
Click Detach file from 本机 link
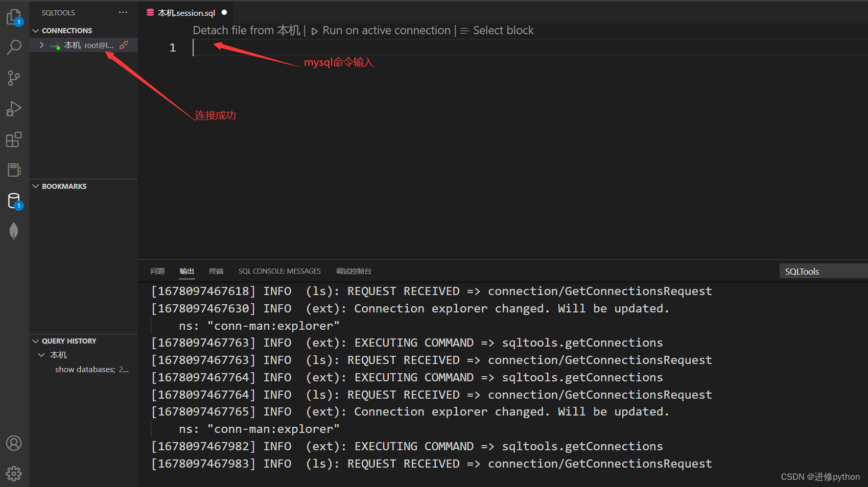click(x=247, y=31)
